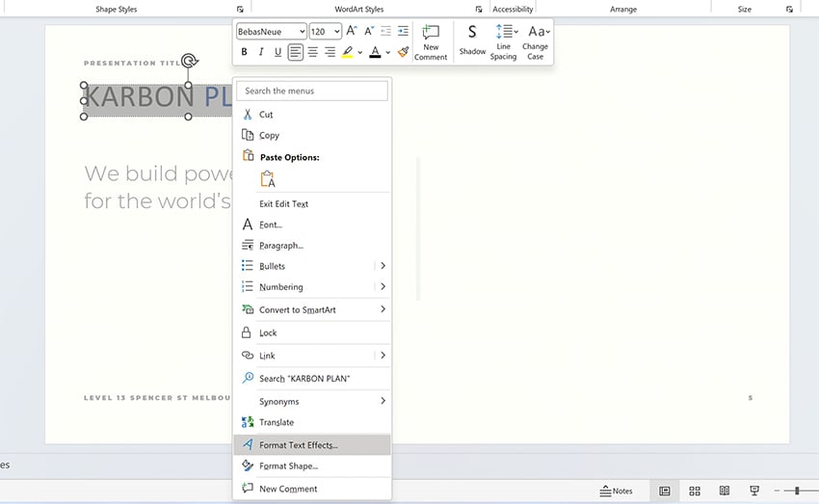
Task: Open Reading View from status bar
Action: click(725, 491)
